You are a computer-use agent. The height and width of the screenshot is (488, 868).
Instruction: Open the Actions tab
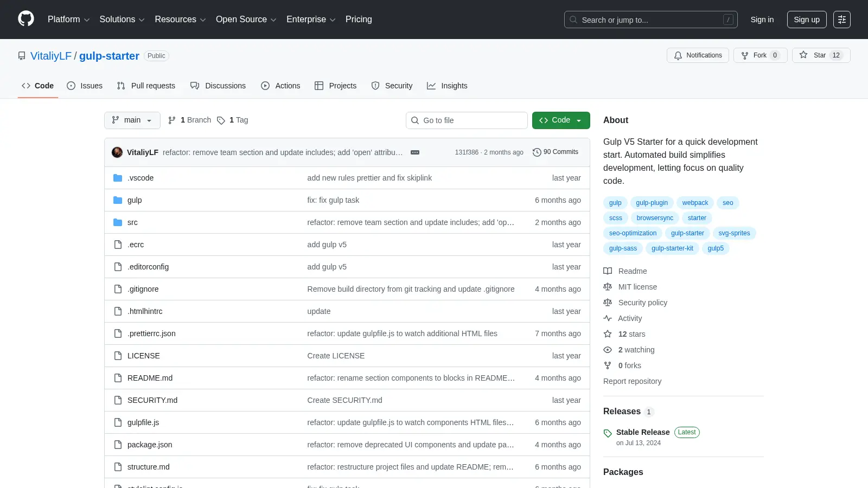280,86
